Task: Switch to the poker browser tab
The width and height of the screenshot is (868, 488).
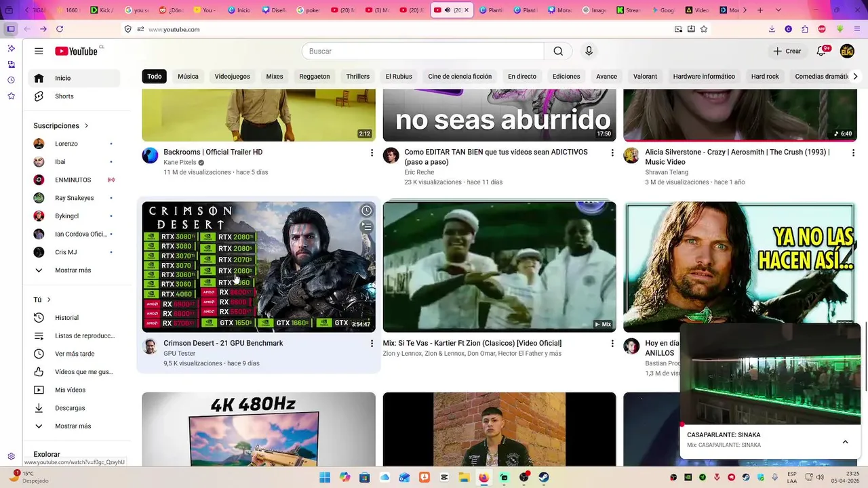Action: (311, 10)
